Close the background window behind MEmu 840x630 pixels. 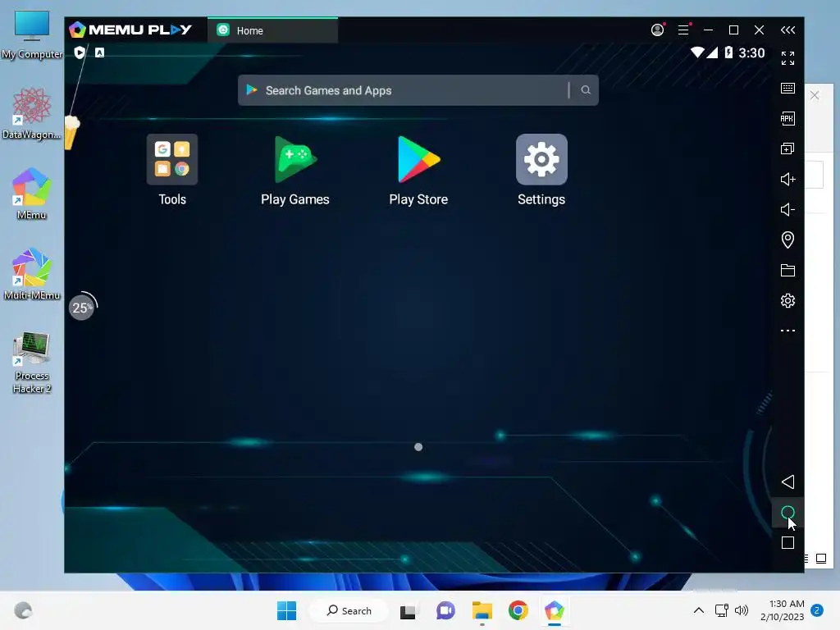coord(815,95)
